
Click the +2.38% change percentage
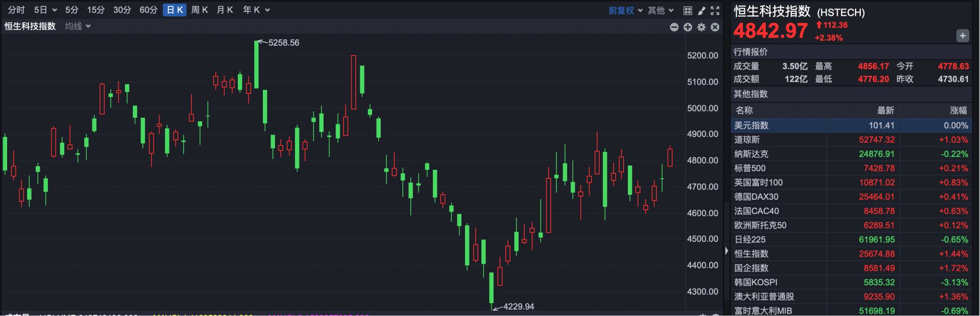point(829,38)
